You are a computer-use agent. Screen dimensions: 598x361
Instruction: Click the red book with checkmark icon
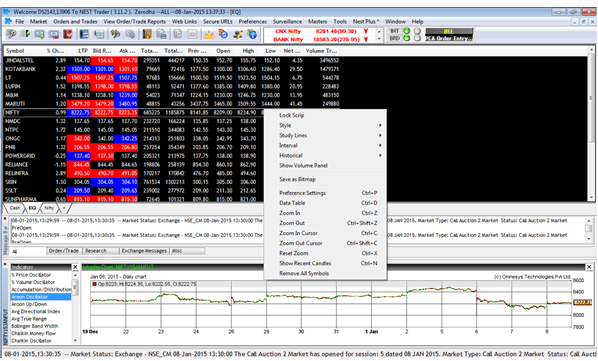tap(68, 34)
